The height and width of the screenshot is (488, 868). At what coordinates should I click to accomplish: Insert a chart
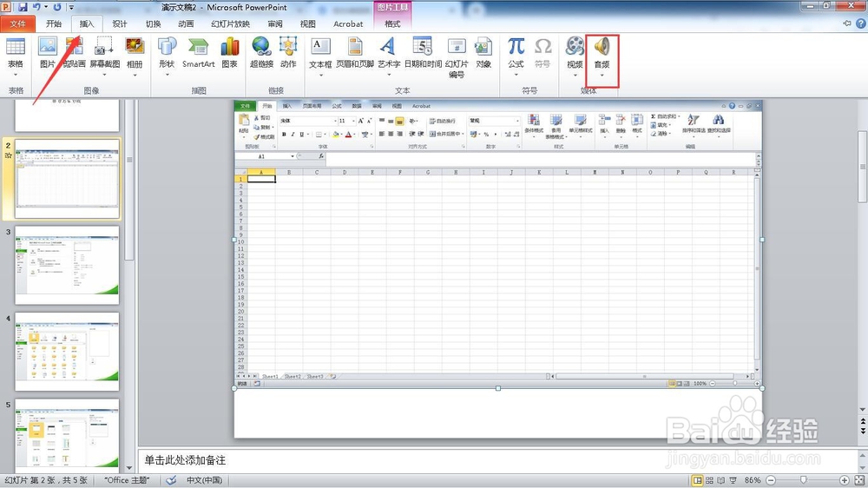[230, 53]
